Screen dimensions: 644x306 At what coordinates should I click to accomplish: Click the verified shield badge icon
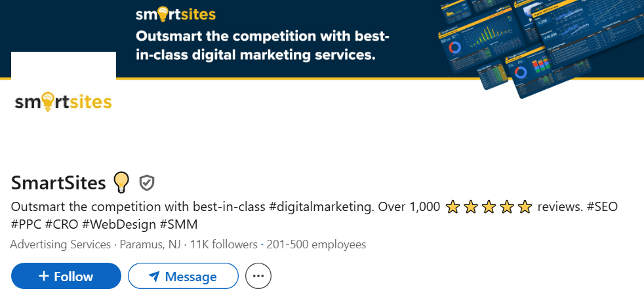[x=148, y=182]
